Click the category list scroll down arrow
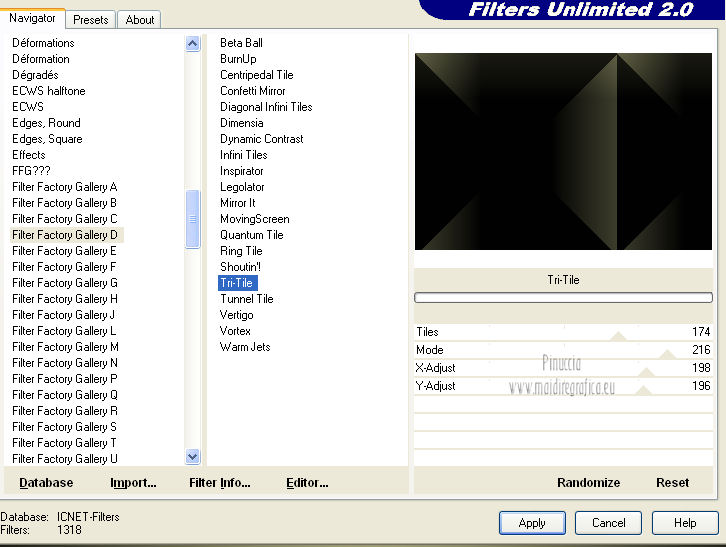Screen dimensions: 726x547 pos(193,457)
